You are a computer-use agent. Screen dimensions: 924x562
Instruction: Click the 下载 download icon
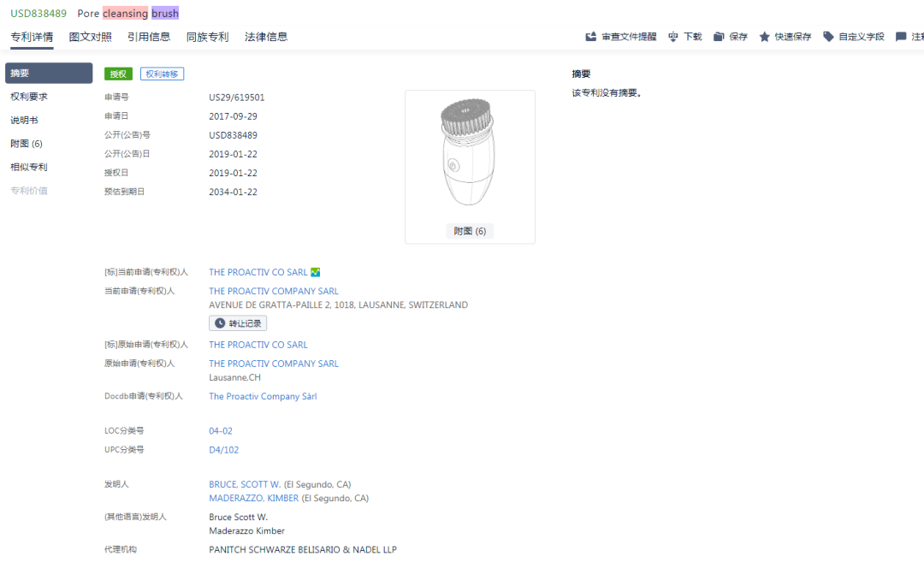(x=673, y=37)
